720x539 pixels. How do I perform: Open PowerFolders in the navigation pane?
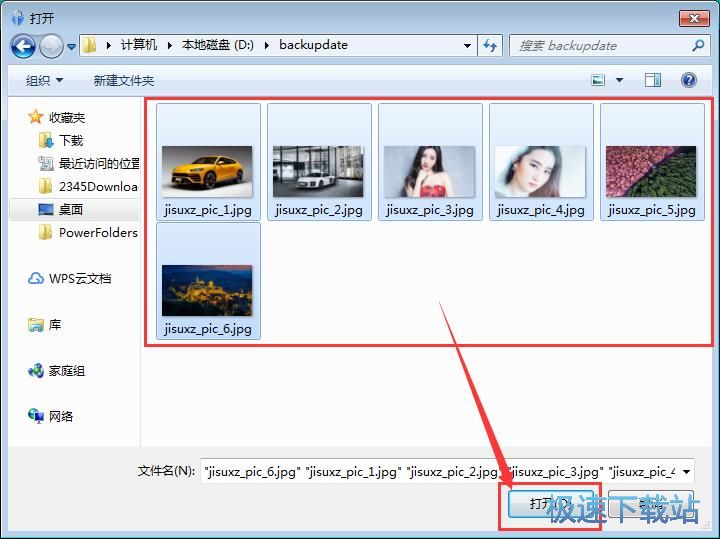pyautogui.click(x=98, y=233)
